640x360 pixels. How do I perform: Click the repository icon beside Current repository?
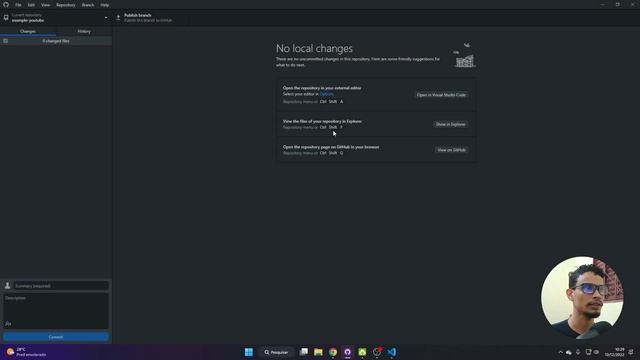pyautogui.click(x=6, y=18)
